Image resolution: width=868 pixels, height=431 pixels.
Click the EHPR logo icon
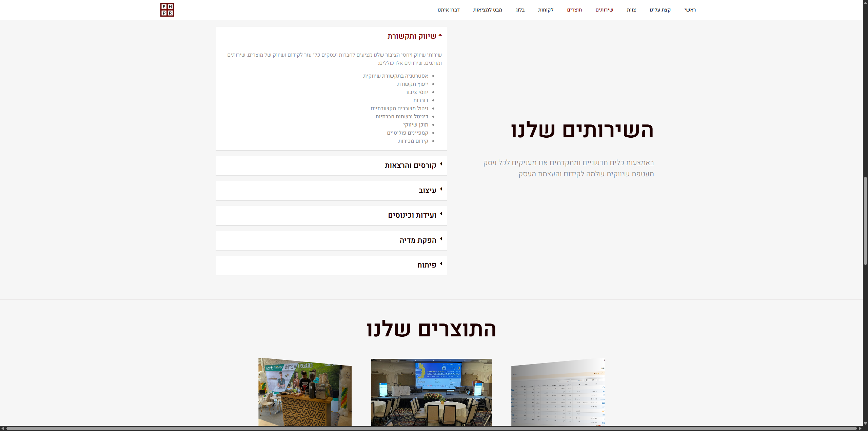(x=167, y=10)
